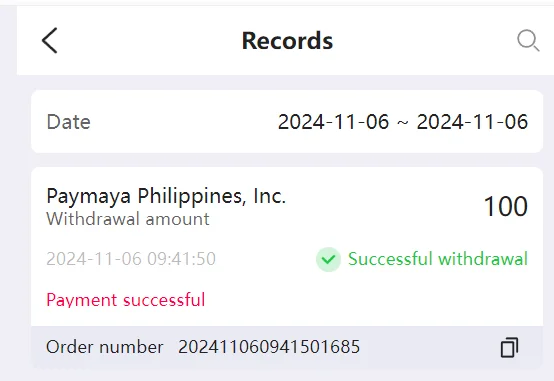Screen dimensions: 554x381
Task: Click the order number footer row
Action: point(287,347)
